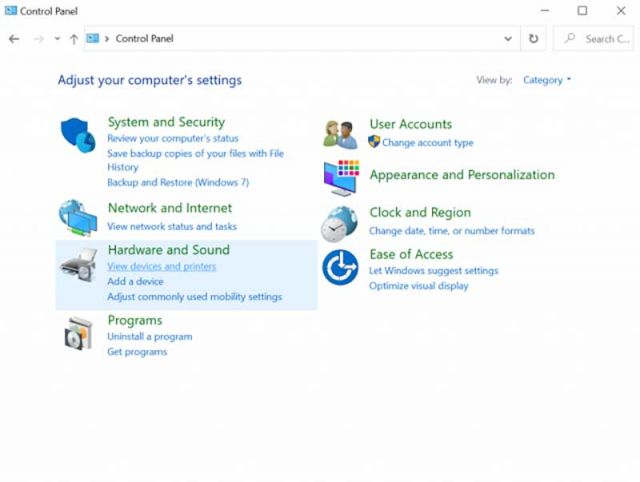Click the Appearance and Personalization monitor icon
640x482 pixels.
point(340,177)
